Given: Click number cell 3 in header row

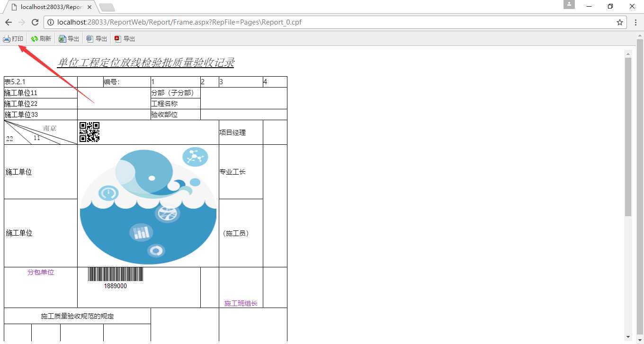Looking at the screenshot, I should click(241, 82).
